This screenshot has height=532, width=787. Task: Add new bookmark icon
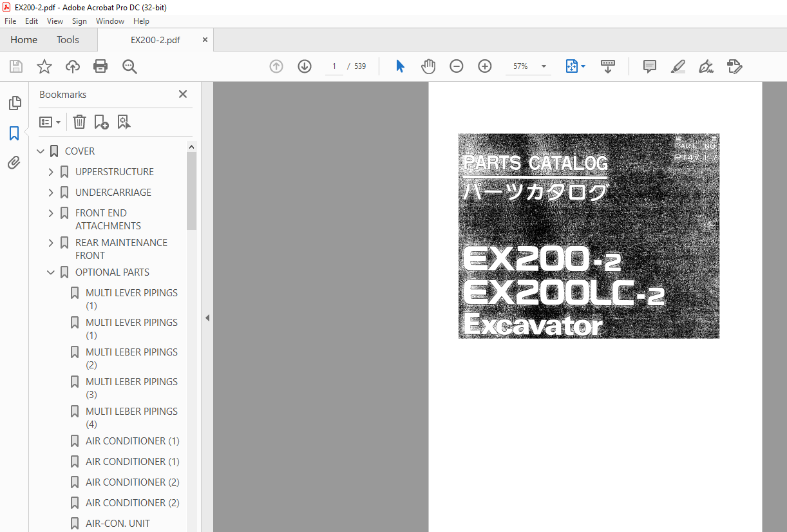point(101,122)
